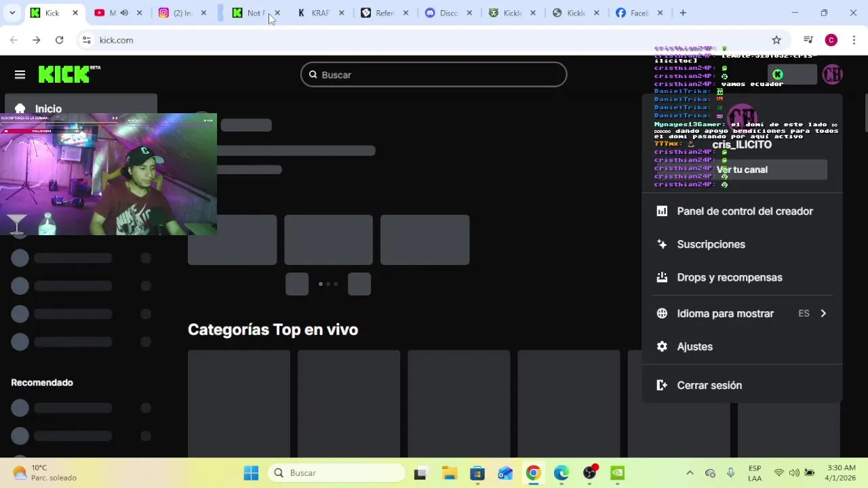Open Wi-Fi network icon in tray
Viewport: 868px width, 488px height.
(779, 473)
